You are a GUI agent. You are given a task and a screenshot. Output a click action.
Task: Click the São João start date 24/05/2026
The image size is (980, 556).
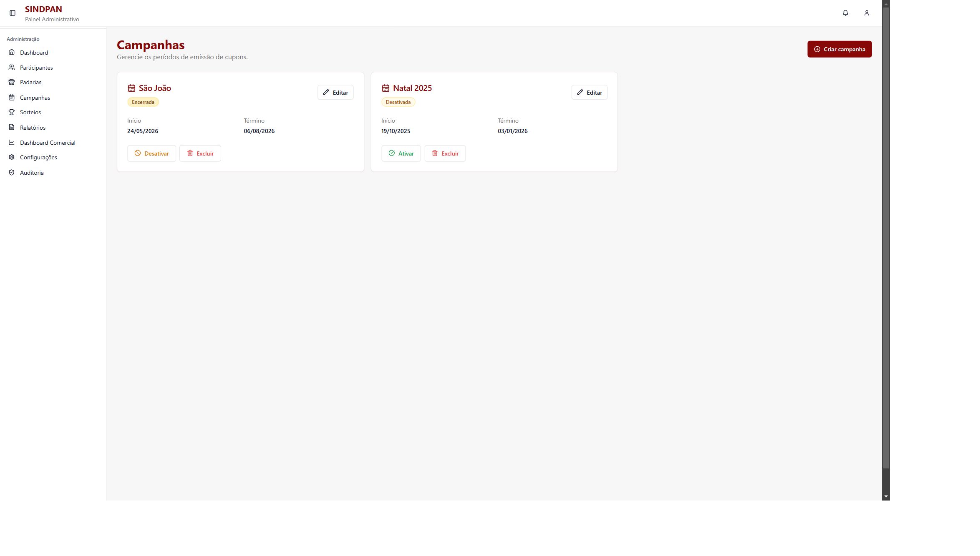143,131
